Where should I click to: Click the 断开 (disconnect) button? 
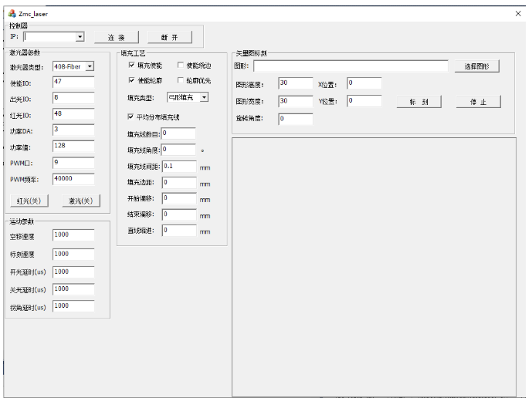click(x=170, y=37)
